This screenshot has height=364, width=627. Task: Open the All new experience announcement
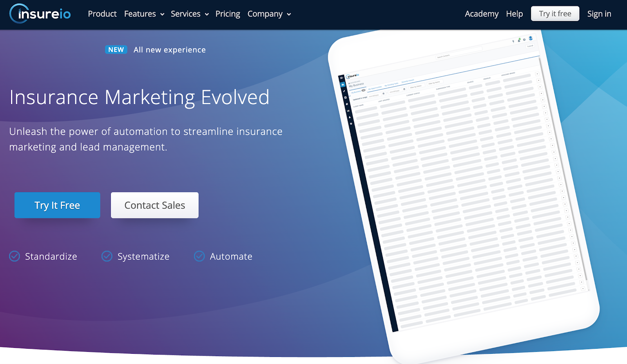click(169, 50)
